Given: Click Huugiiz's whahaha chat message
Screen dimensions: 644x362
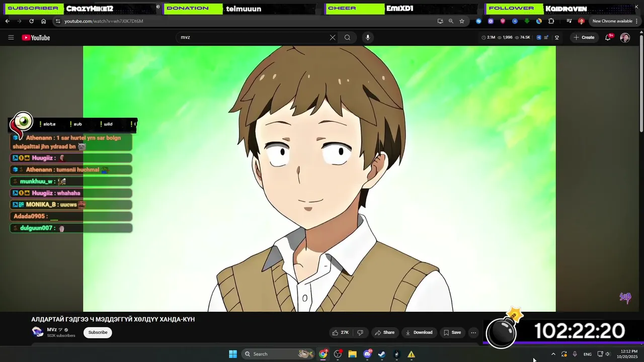Looking at the screenshot, I should point(71,193).
